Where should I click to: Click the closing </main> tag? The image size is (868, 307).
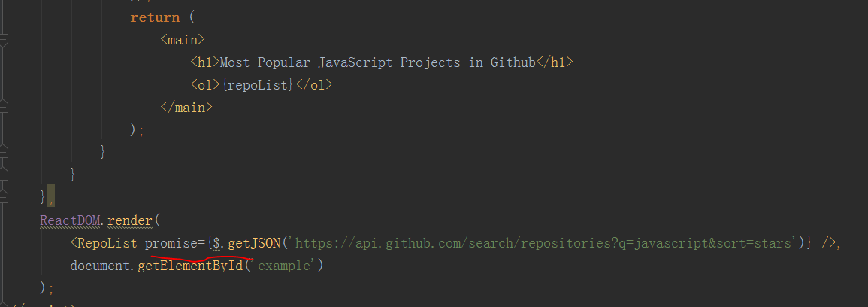pyautogui.click(x=186, y=107)
